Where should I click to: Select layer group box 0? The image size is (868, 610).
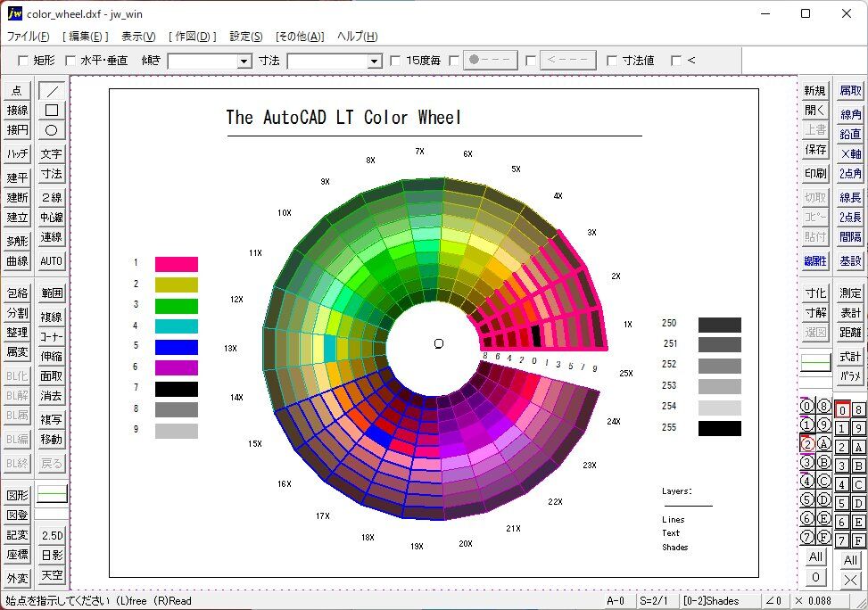841,409
